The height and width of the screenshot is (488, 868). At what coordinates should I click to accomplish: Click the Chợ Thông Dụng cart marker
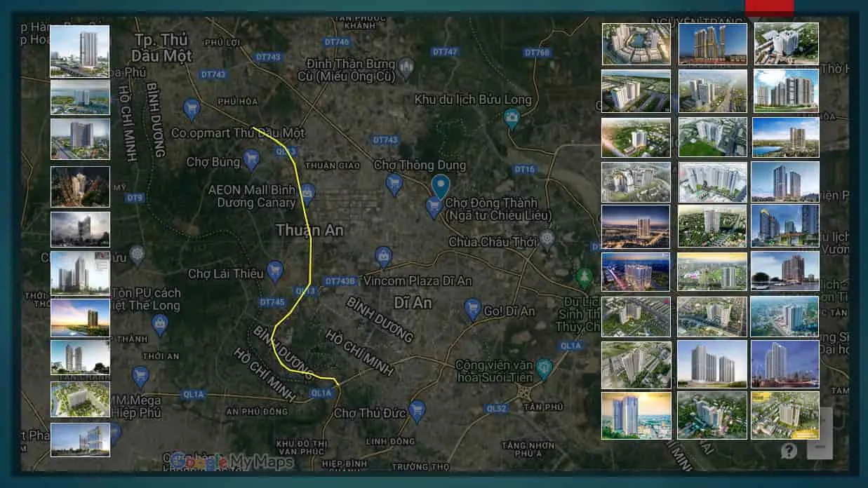pos(394,184)
